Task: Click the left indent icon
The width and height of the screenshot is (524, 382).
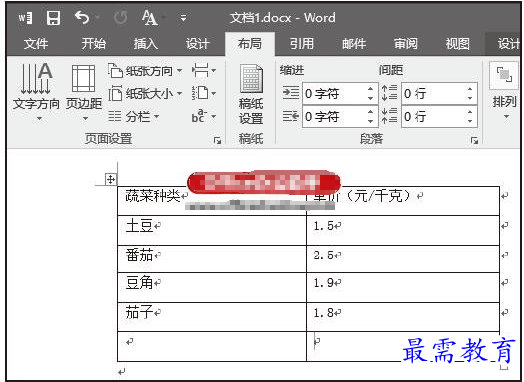Action: tap(291, 93)
